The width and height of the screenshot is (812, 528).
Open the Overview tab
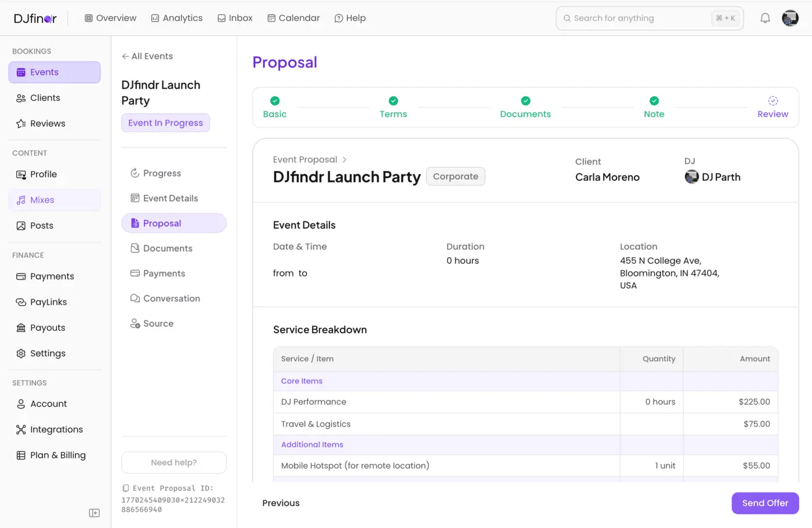point(110,18)
